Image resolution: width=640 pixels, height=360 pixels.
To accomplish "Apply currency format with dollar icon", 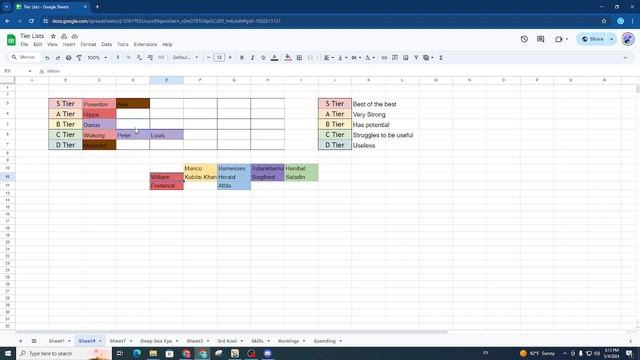I will 118,58.
